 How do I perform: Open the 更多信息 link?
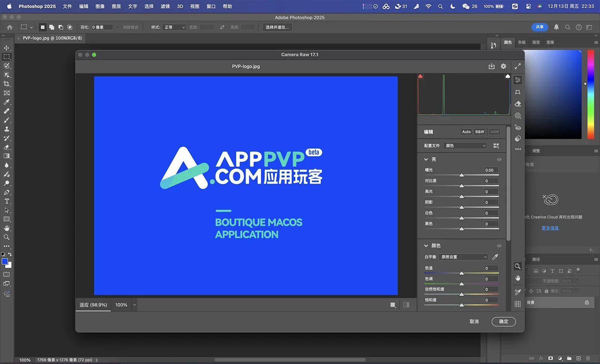[x=550, y=228]
